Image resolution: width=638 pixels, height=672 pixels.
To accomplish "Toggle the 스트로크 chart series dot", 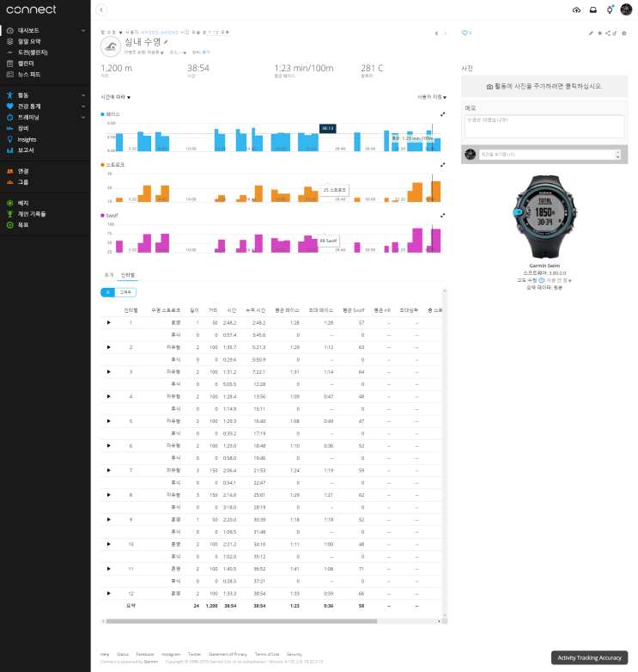I will coord(102,165).
